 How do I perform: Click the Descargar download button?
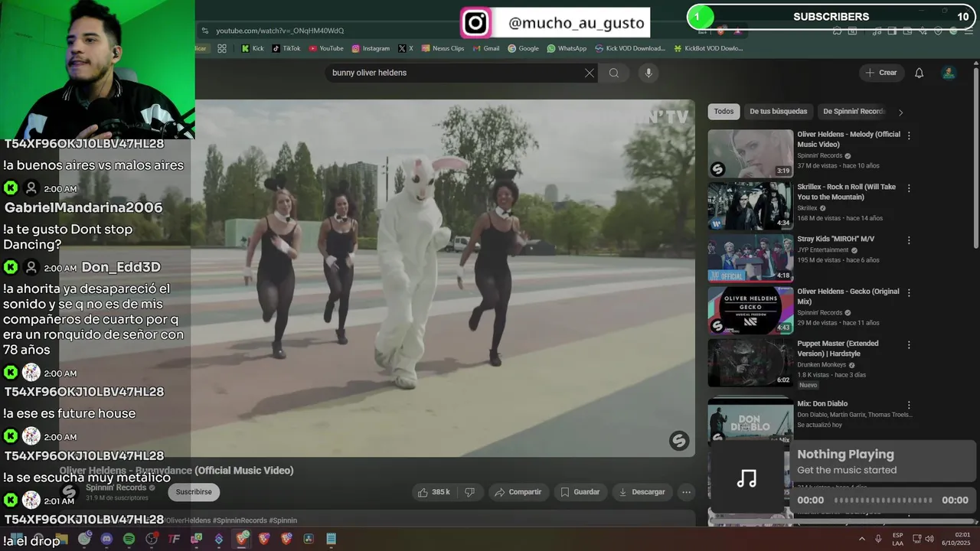click(642, 492)
